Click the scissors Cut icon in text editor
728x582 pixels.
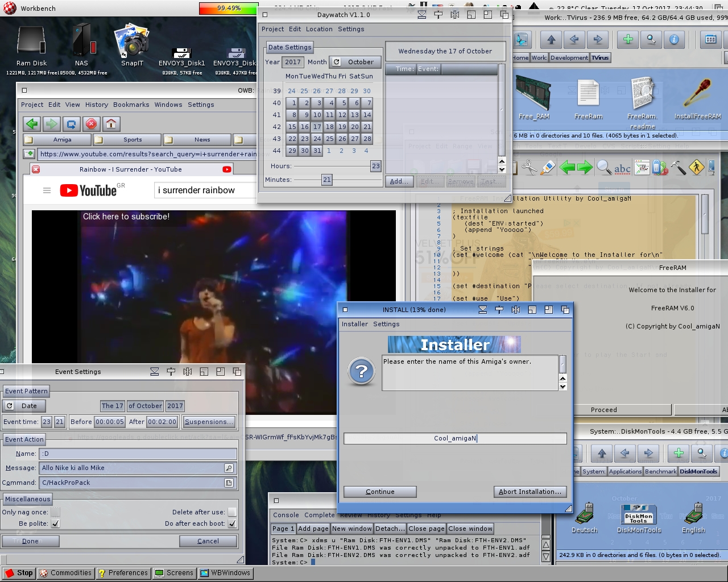pyautogui.click(x=529, y=168)
